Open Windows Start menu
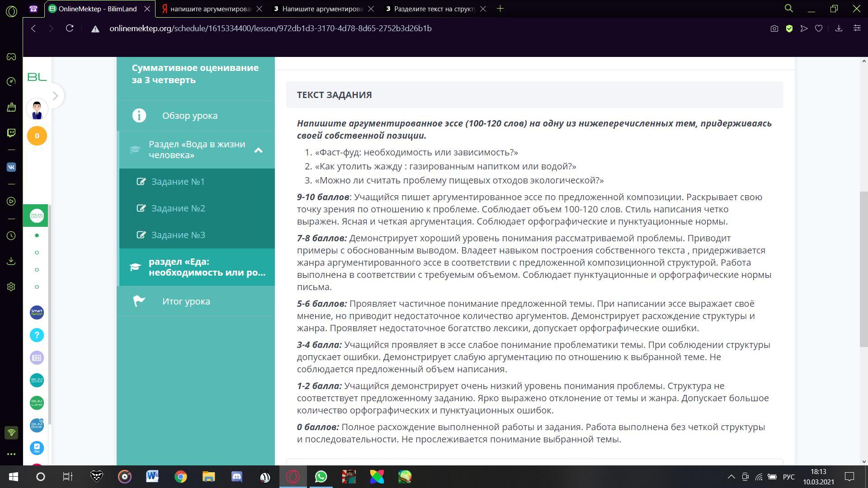 click(x=13, y=477)
